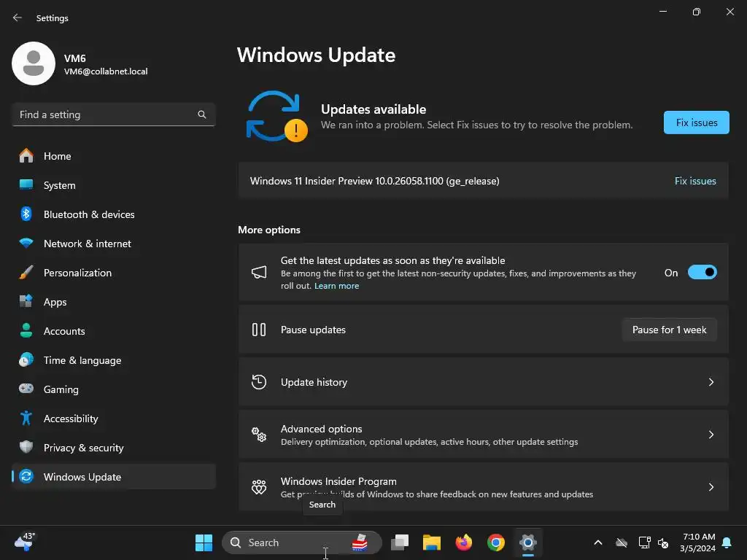
Task: Click the Personalization paintbrush icon
Action: click(26, 273)
